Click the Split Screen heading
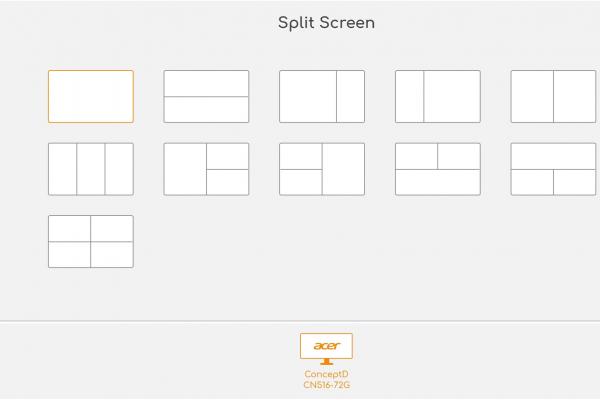Screen dimensions: 600x400 (x=326, y=23)
